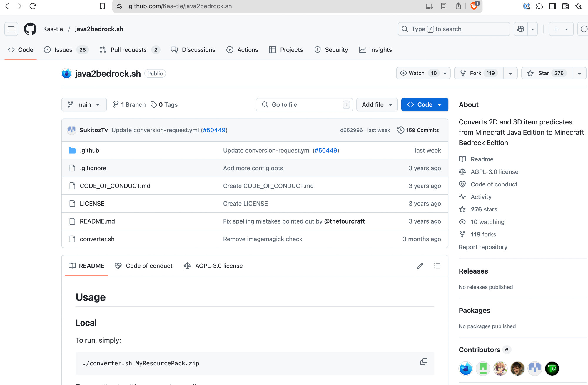Click the browser forward arrow
The height and width of the screenshot is (385, 588).
tap(20, 6)
